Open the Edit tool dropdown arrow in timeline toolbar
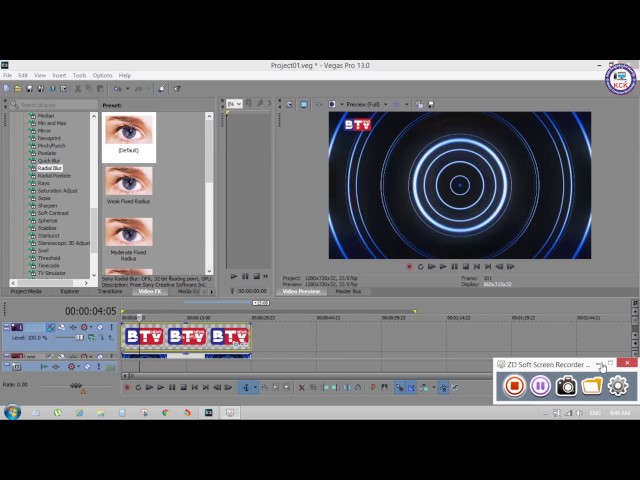Image resolution: width=640 pixels, height=480 pixels. point(255,387)
